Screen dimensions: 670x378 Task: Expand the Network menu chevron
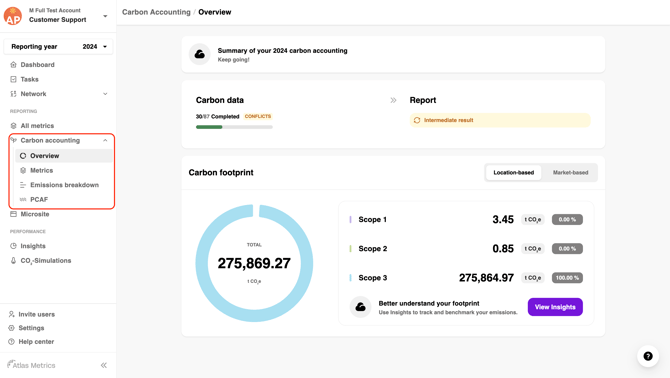tap(105, 94)
